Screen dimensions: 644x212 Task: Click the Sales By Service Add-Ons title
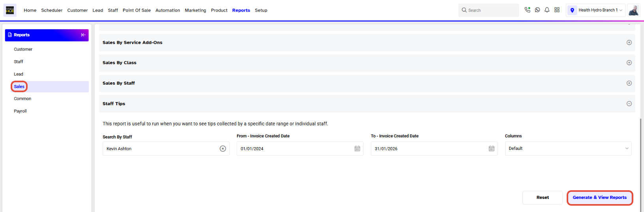pyautogui.click(x=133, y=42)
